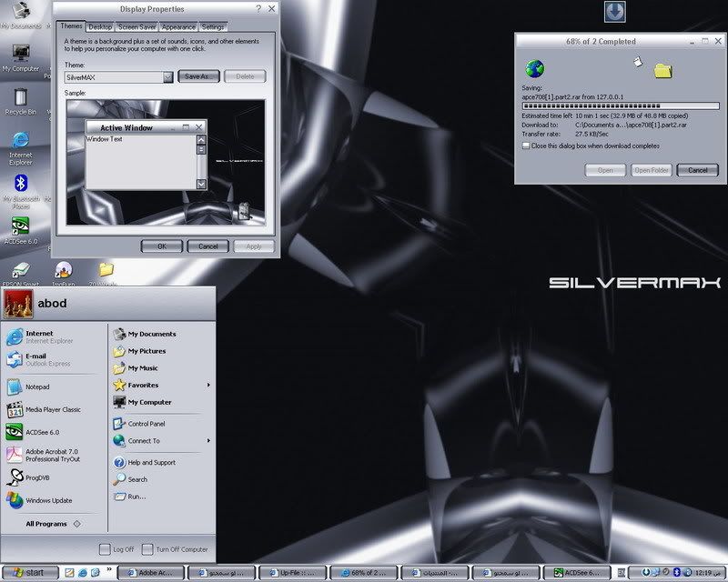728x582 pixels.
Task: Switch to the Desktop tab
Action: click(x=100, y=27)
